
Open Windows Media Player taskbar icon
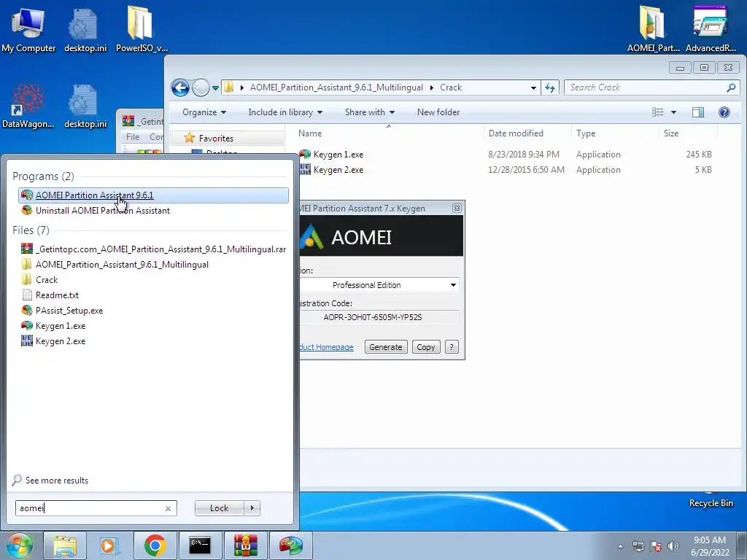click(x=109, y=545)
